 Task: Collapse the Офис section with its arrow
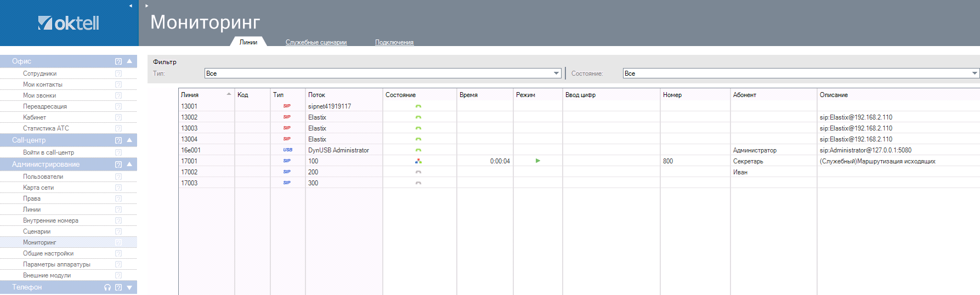coord(129,61)
